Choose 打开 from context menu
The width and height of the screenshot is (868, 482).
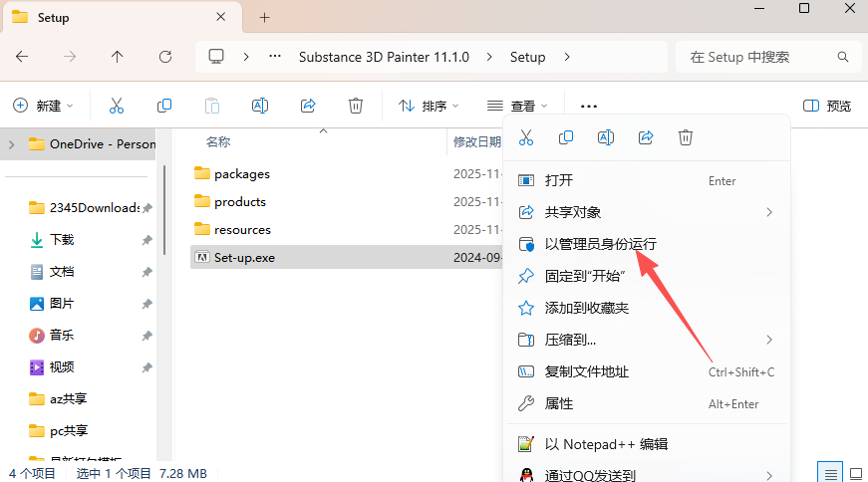(646, 180)
